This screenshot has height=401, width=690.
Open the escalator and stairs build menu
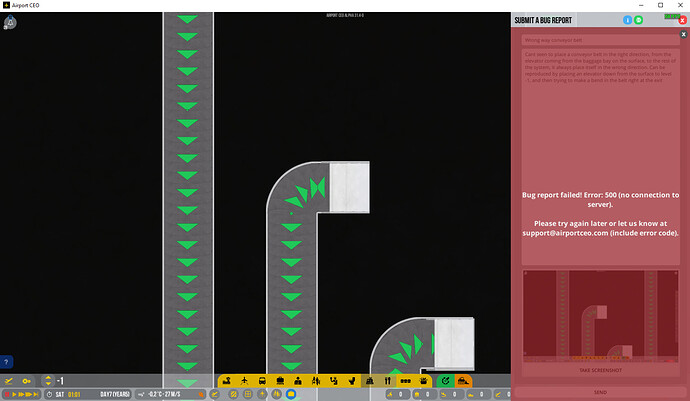(334, 381)
